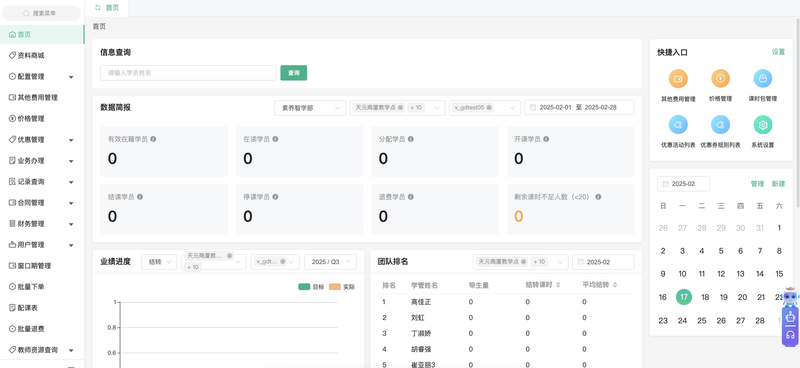800x368 pixels.
Task: Open the 其他费用管理 quick entry icon
Action: (678, 79)
